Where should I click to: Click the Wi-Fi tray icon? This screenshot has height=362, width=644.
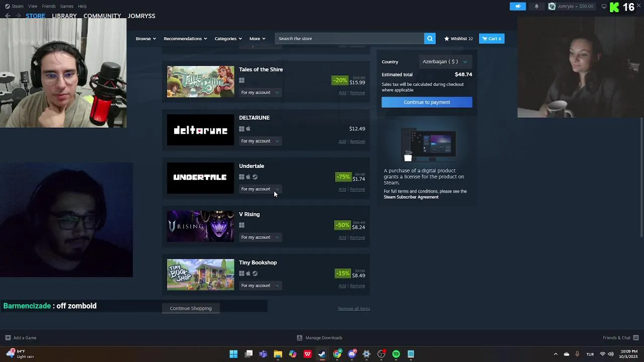[603, 354]
